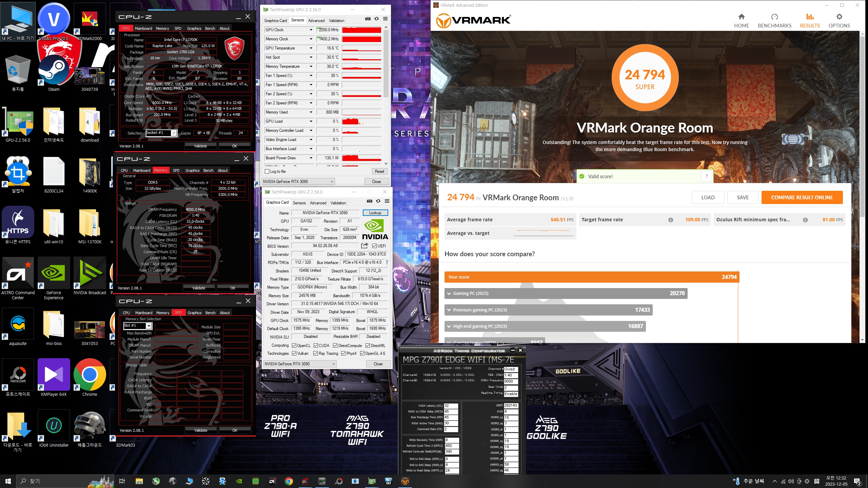Switch to Validation tab in lower GPU-Z
The image size is (868, 488).
point(338,203)
